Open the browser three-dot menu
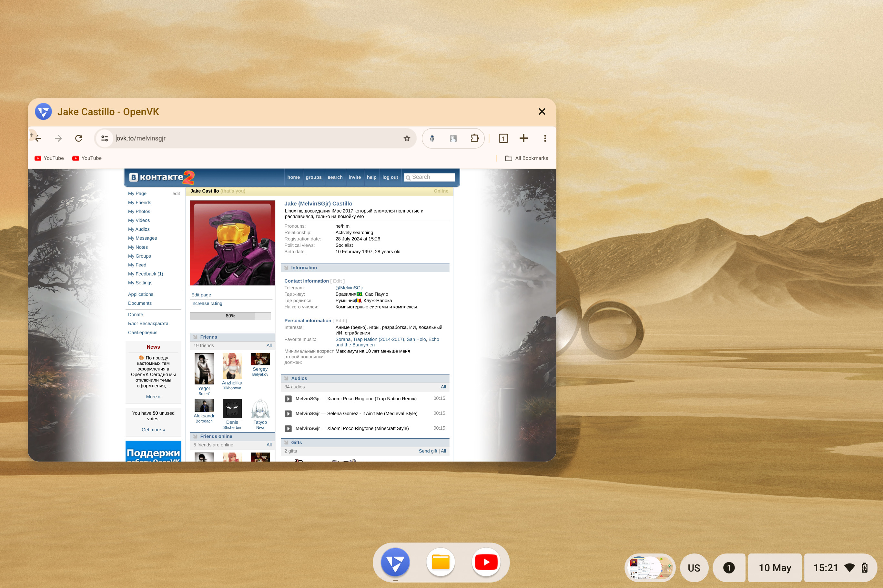The image size is (883, 588). [x=545, y=138]
